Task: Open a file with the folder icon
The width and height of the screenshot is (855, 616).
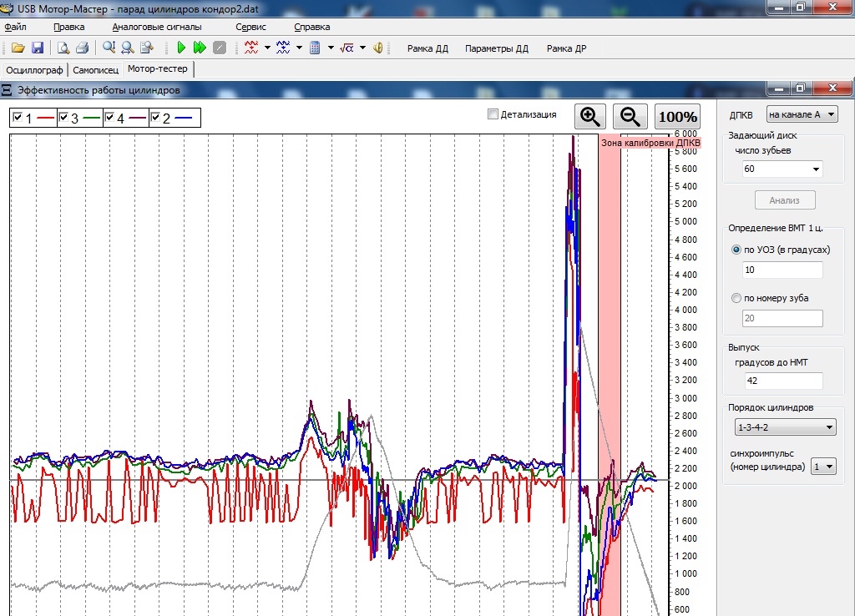Action: tap(18, 48)
